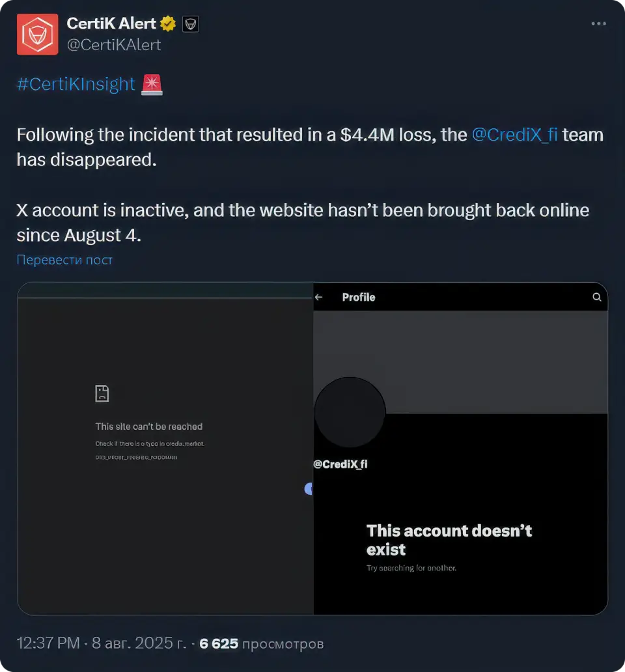Open the three-dot more options menu
Screen dimensions: 625x672
click(598, 24)
